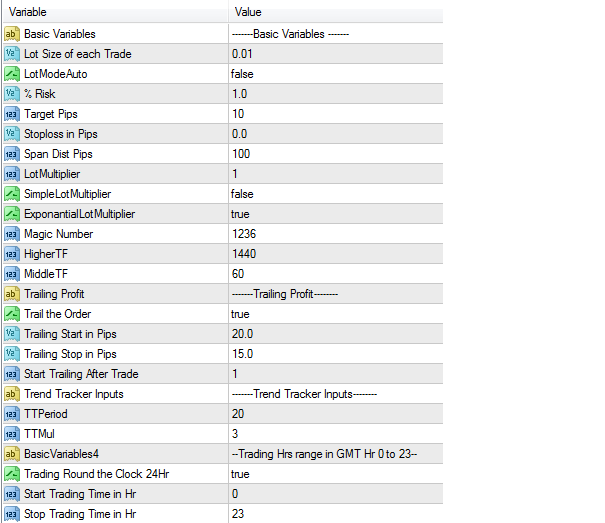
Task: Click the icon next to Trail the Order
Action: 11,314
